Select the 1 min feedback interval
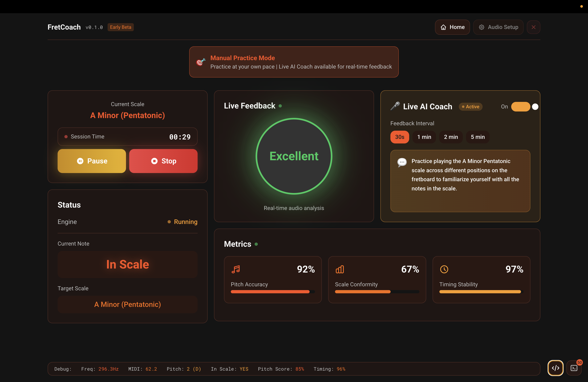The image size is (588, 382). tap(424, 137)
